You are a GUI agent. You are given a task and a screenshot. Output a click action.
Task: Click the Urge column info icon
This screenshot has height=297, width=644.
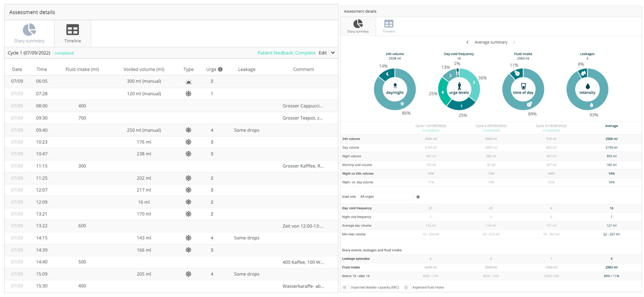[x=220, y=69]
